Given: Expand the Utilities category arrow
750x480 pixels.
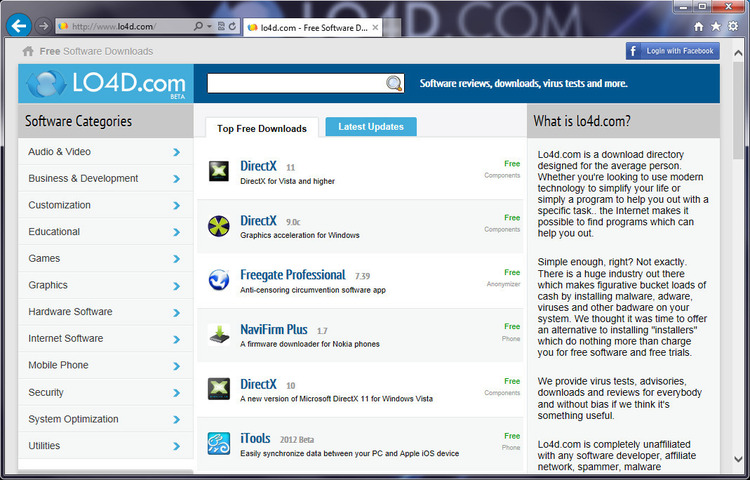Looking at the screenshot, I should point(176,446).
